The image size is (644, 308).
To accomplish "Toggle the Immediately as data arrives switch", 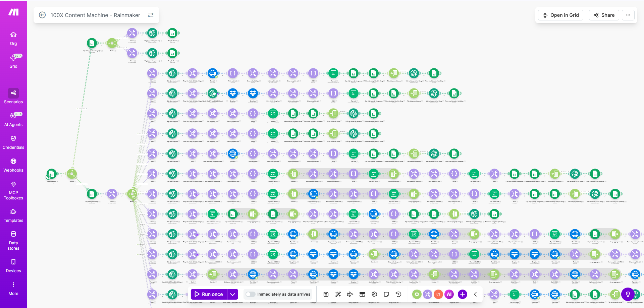I will pyautogui.click(x=250, y=294).
